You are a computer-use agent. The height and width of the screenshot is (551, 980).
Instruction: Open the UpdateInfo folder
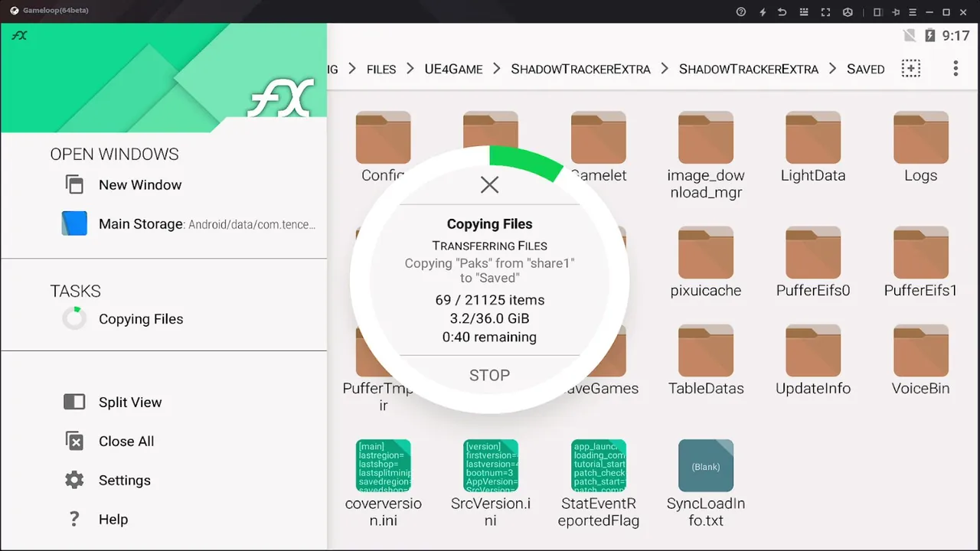(813, 360)
